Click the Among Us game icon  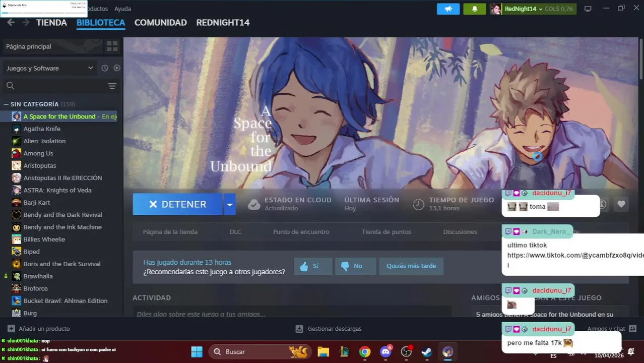pos(16,153)
